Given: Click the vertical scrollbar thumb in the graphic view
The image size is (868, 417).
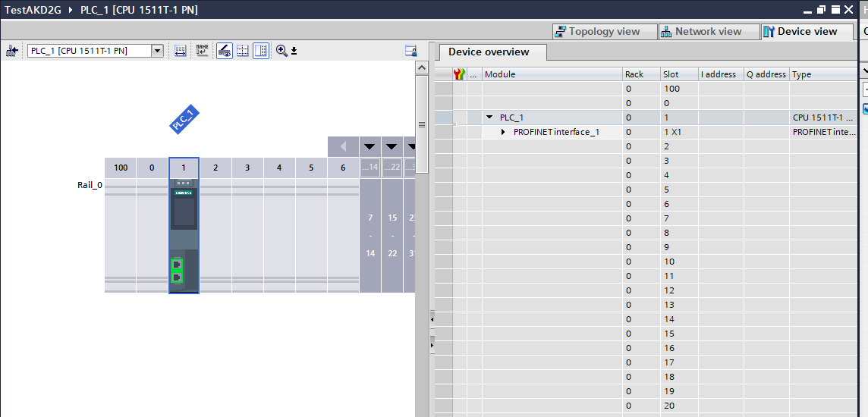Looking at the screenshot, I should click(x=422, y=124).
